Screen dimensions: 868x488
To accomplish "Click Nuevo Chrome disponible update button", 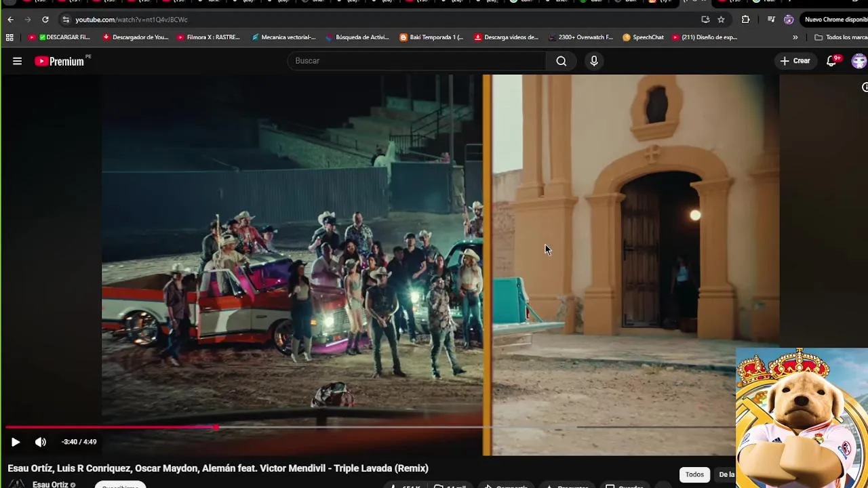I will coord(835,20).
